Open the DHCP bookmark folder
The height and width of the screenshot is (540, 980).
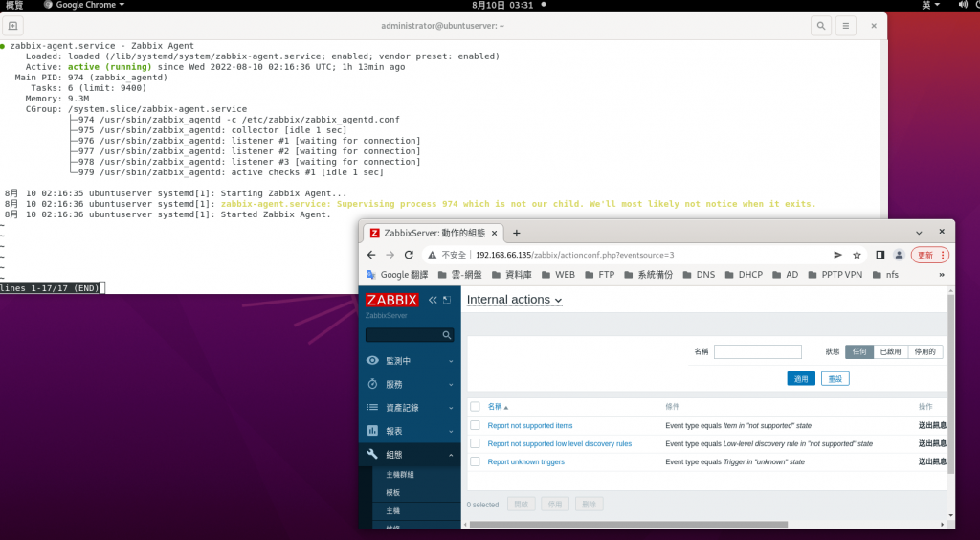744,275
